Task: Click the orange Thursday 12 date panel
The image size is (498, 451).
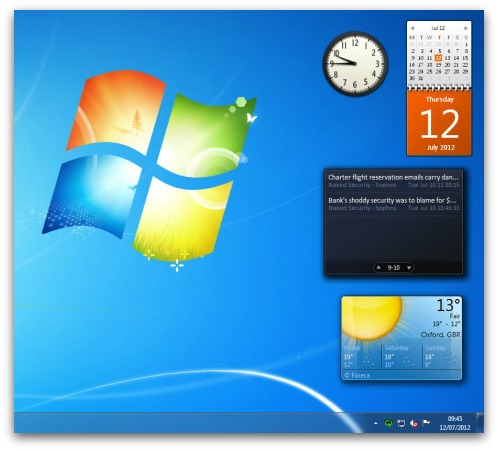Action: (x=439, y=123)
